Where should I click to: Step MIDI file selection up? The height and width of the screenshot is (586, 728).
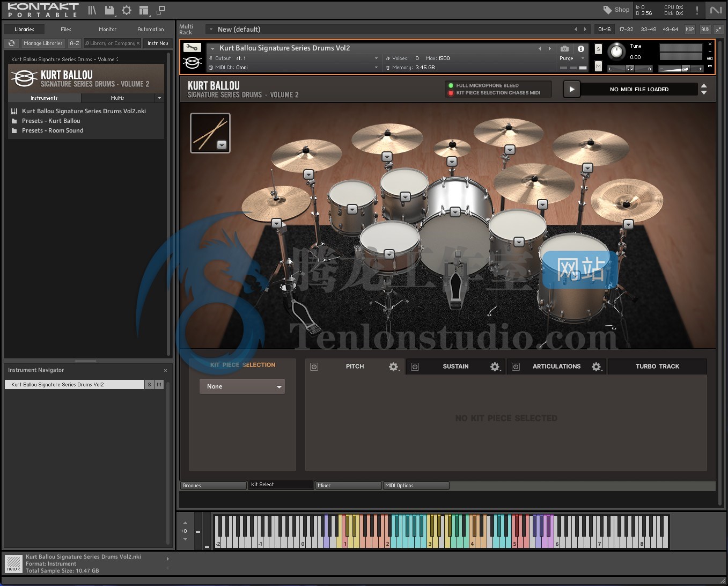pos(704,85)
